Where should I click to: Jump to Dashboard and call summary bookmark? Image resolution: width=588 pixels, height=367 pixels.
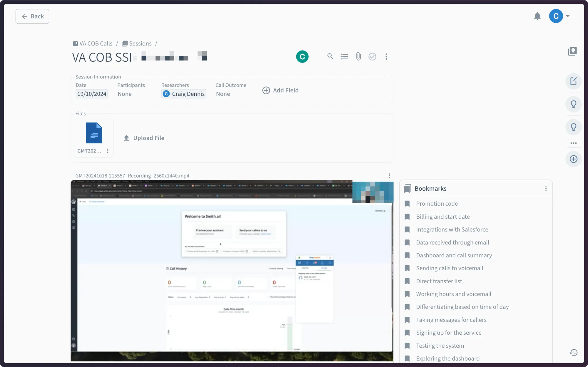[x=454, y=255]
